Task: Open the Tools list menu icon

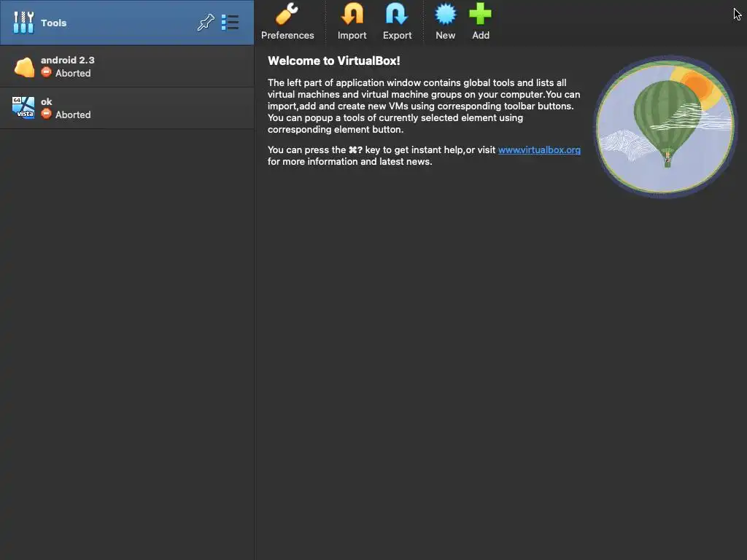Action: tap(230, 23)
